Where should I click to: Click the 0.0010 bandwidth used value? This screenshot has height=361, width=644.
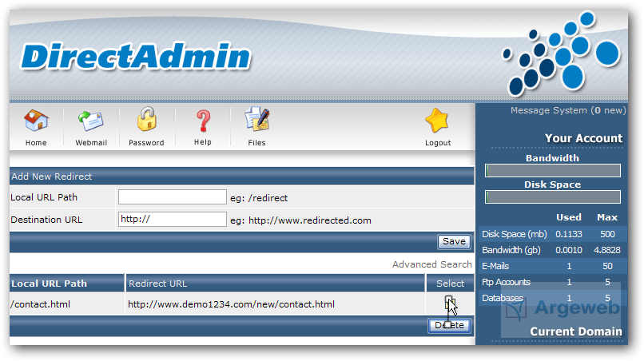point(569,250)
